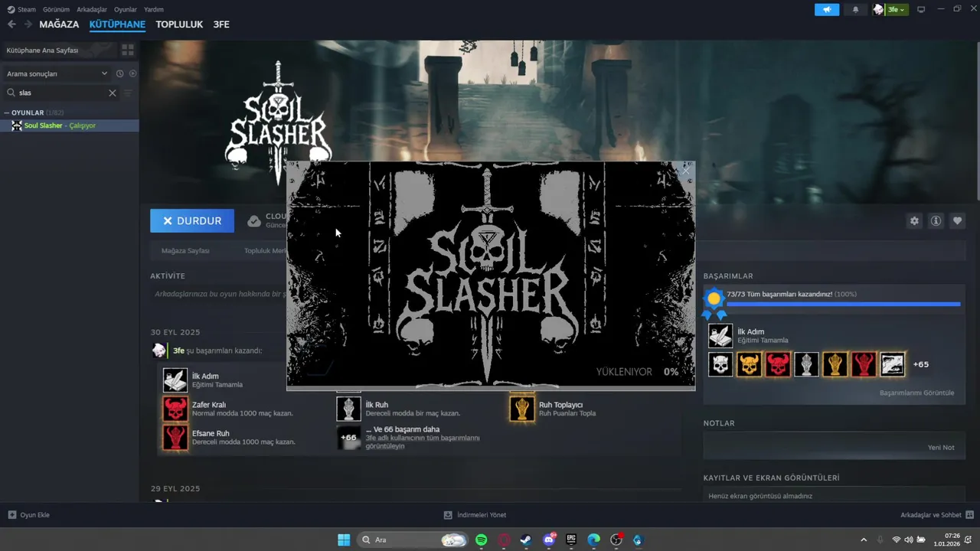Click the gold achievement medal badge icon
The height and width of the screenshot is (551, 980).
pos(714,303)
